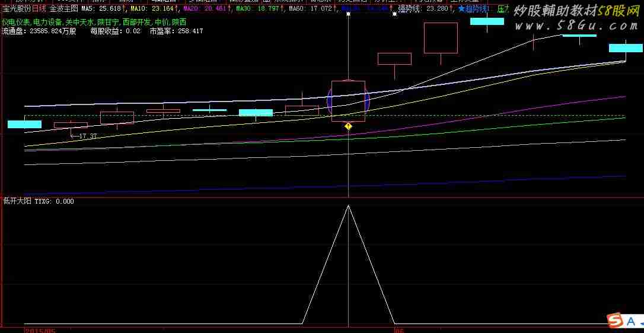Viewport: 644px width, 333px height.
Task: Click the 低开大阳 sub-indicator title
Action: (17, 201)
